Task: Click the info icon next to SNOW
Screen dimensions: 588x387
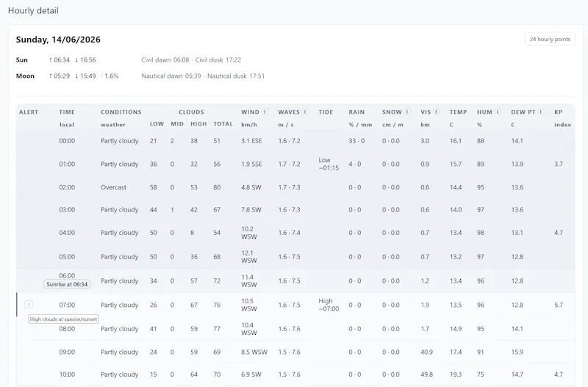Action: [x=407, y=112]
